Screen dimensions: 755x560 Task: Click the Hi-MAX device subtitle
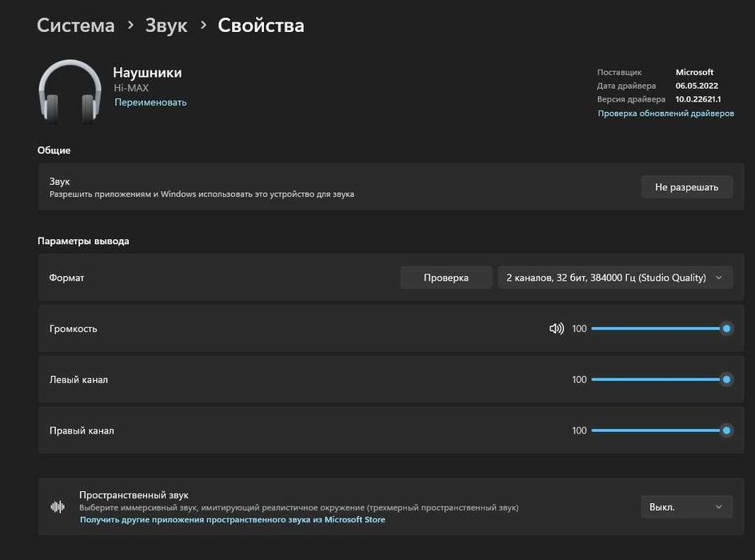tap(131, 88)
